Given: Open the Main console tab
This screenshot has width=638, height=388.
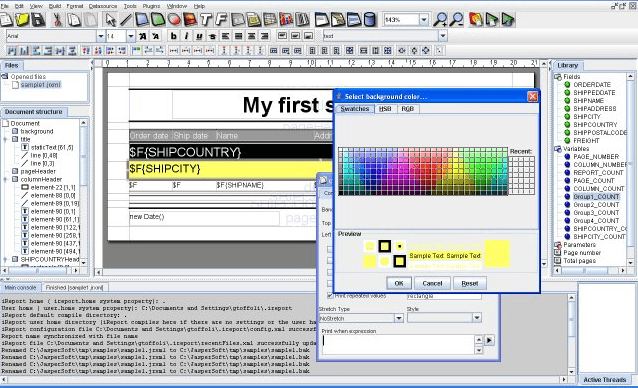Looking at the screenshot, I should 20,288.
